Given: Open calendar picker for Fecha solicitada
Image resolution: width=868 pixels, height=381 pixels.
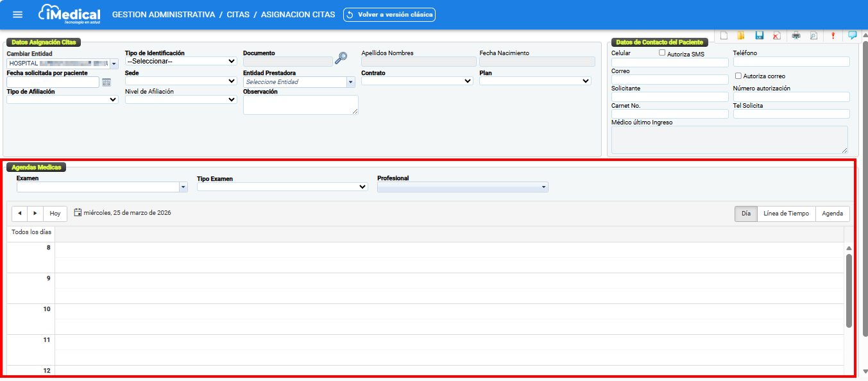Looking at the screenshot, I should coord(106,82).
